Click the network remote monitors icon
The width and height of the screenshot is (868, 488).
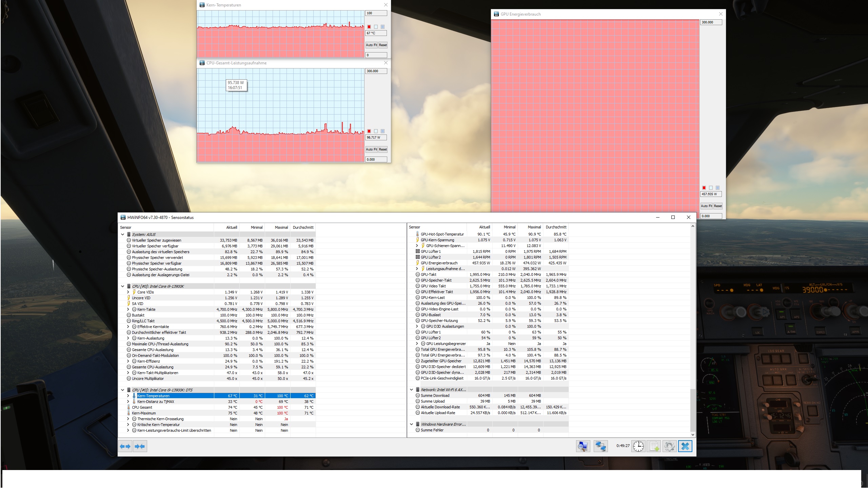600,446
